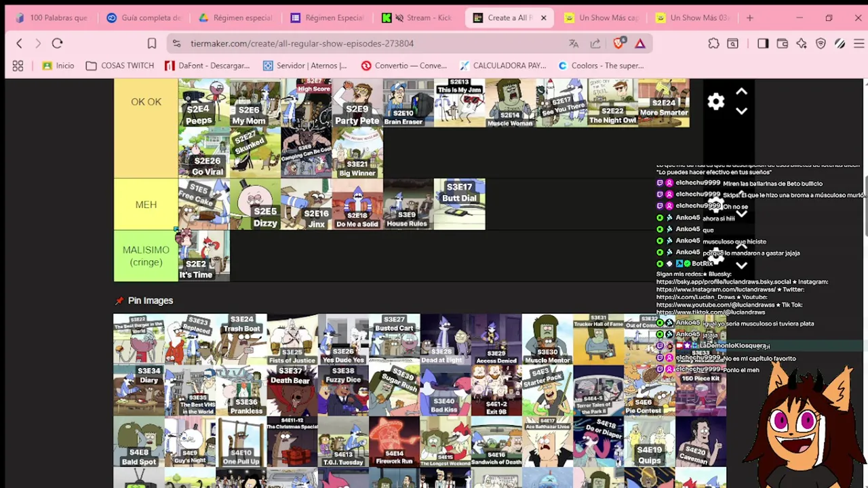Toggle Pin Images option
This screenshot has width=868, height=488.
(144, 300)
